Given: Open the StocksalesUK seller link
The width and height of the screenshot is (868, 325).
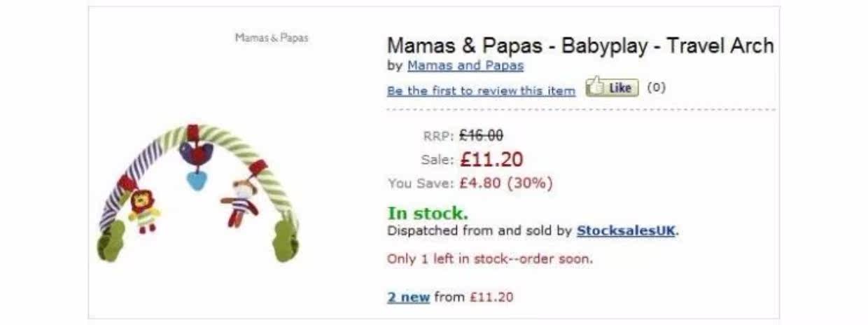Looking at the screenshot, I should pos(626,230).
